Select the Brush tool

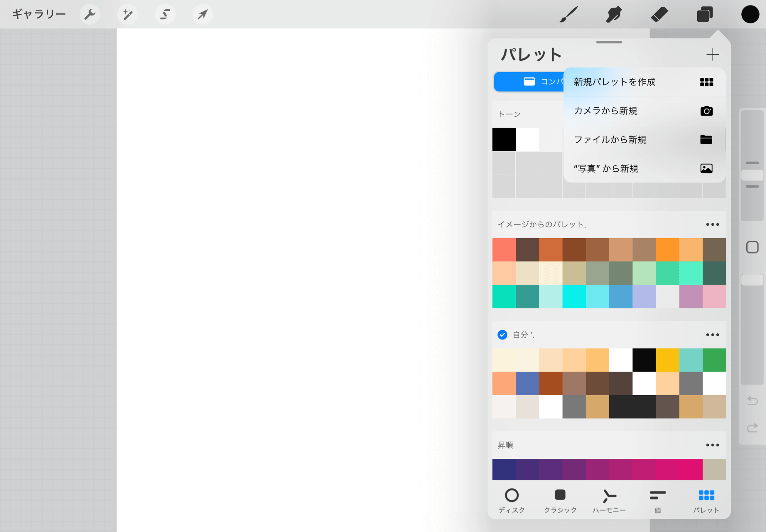click(569, 15)
